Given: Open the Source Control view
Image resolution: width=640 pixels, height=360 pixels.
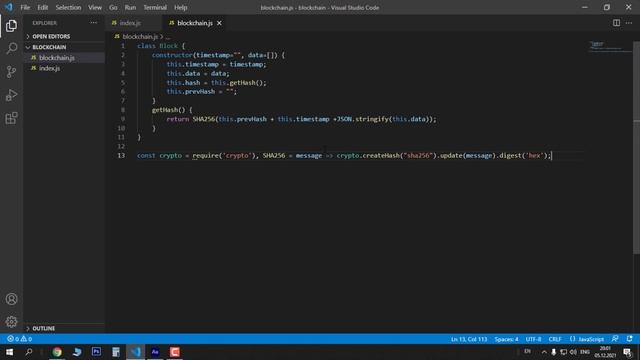Looking at the screenshot, I should 11,72.
